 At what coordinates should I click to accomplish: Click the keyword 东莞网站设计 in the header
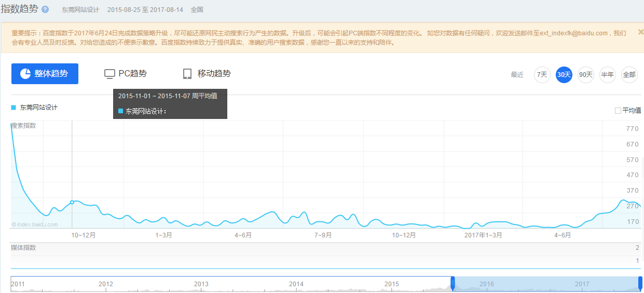(x=80, y=10)
